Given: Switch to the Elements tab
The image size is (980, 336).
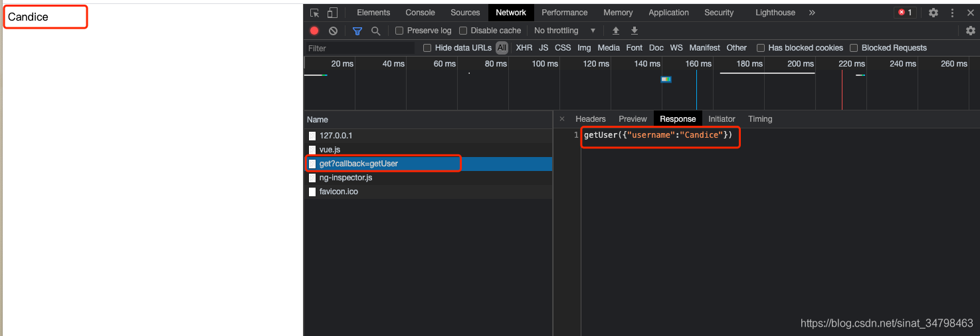Looking at the screenshot, I should 373,13.
